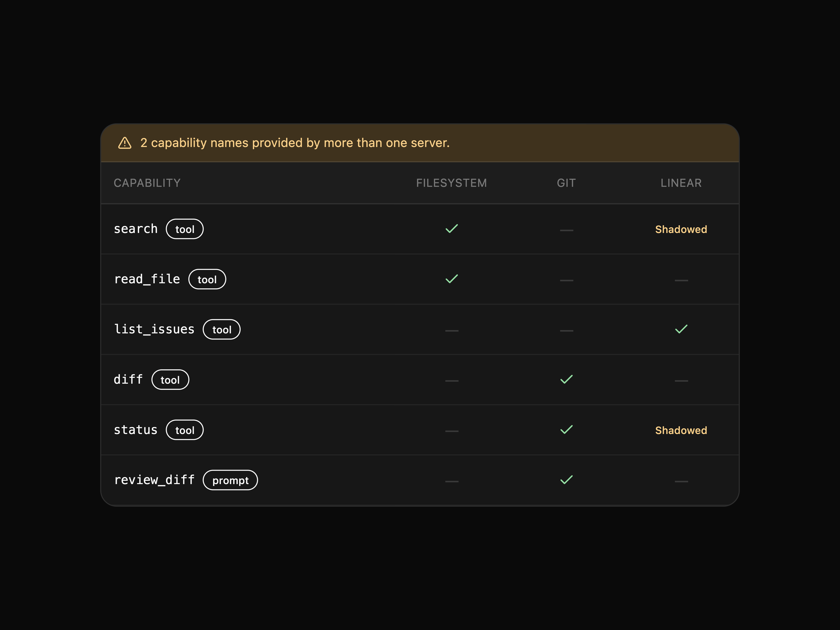Click the tool badge next to read_file

(x=207, y=279)
